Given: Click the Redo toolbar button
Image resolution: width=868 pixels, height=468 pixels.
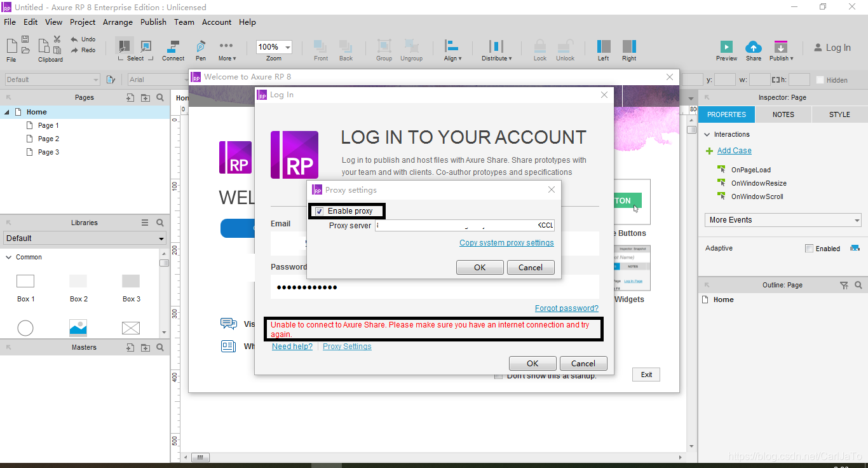Looking at the screenshot, I should point(83,50).
